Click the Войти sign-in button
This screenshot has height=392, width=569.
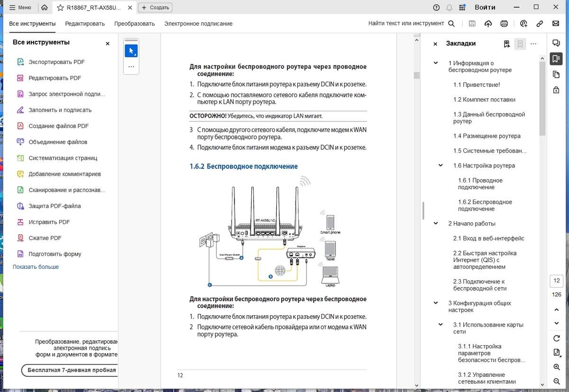tap(485, 8)
